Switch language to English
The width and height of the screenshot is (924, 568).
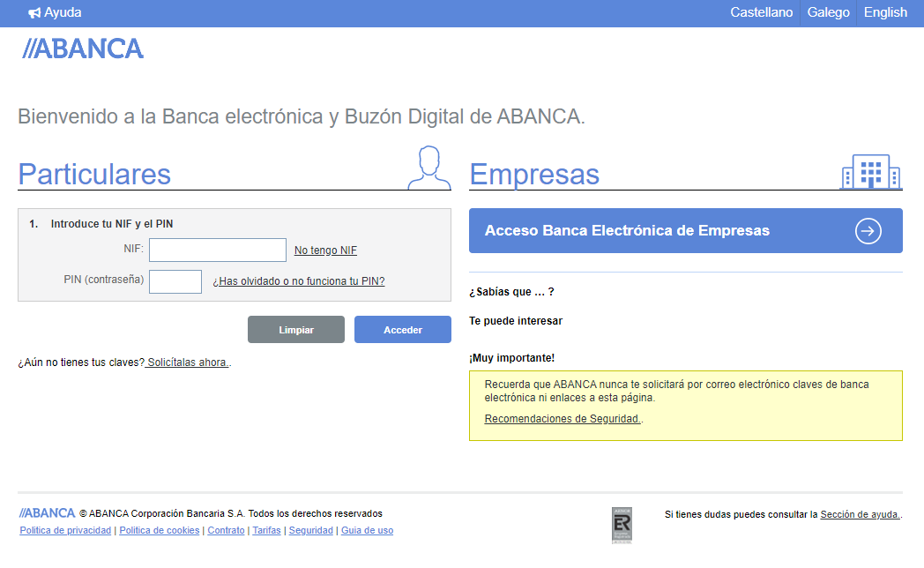tap(885, 12)
